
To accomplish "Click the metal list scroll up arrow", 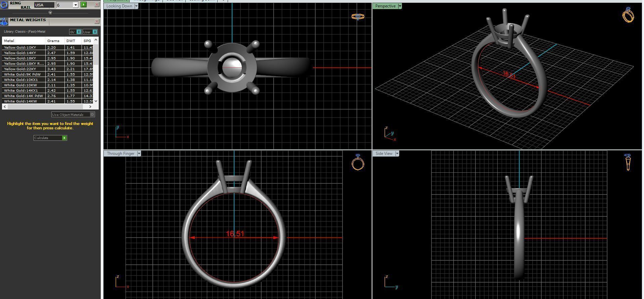I will (96, 40).
